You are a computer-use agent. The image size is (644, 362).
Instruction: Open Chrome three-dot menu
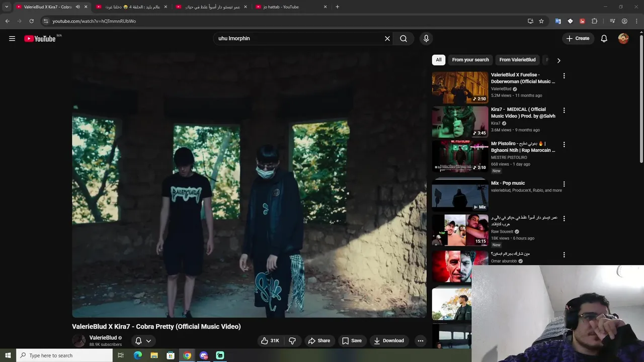pyautogui.click(x=636, y=21)
